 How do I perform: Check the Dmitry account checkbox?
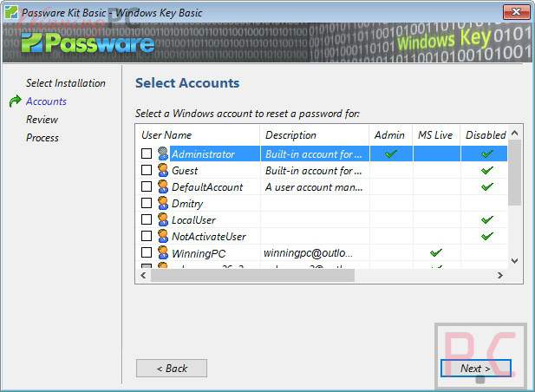point(147,203)
